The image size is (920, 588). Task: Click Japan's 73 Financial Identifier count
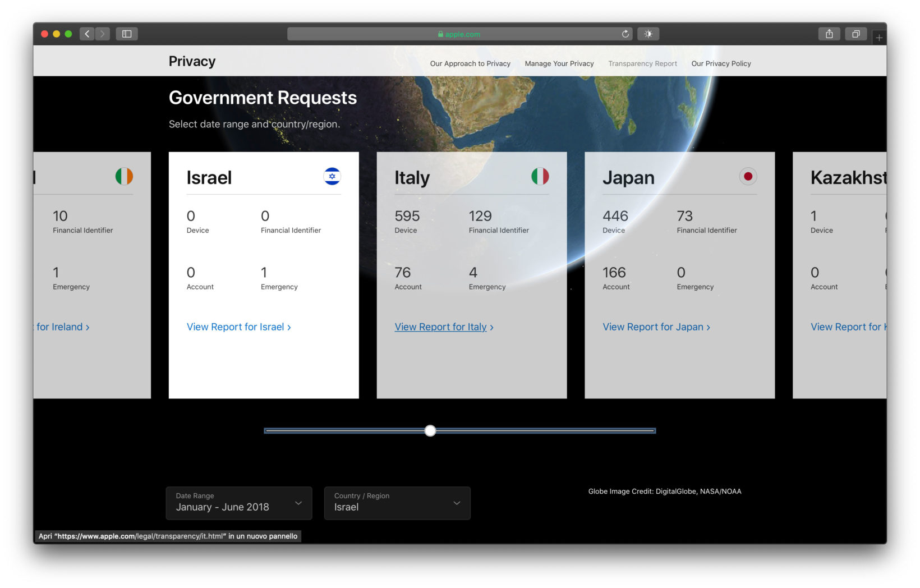pyautogui.click(x=685, y=217)
